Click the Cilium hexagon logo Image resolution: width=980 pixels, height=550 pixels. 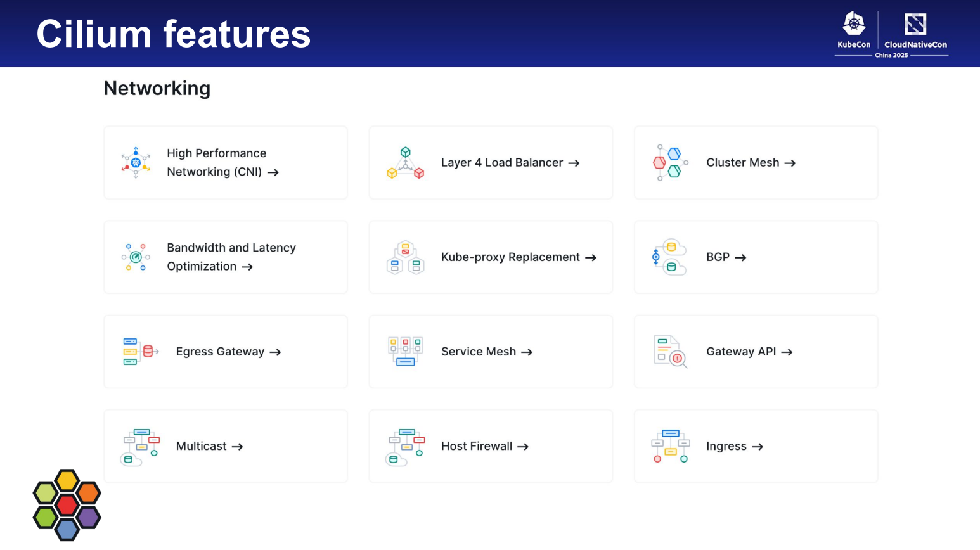click(x=67, y=505)
